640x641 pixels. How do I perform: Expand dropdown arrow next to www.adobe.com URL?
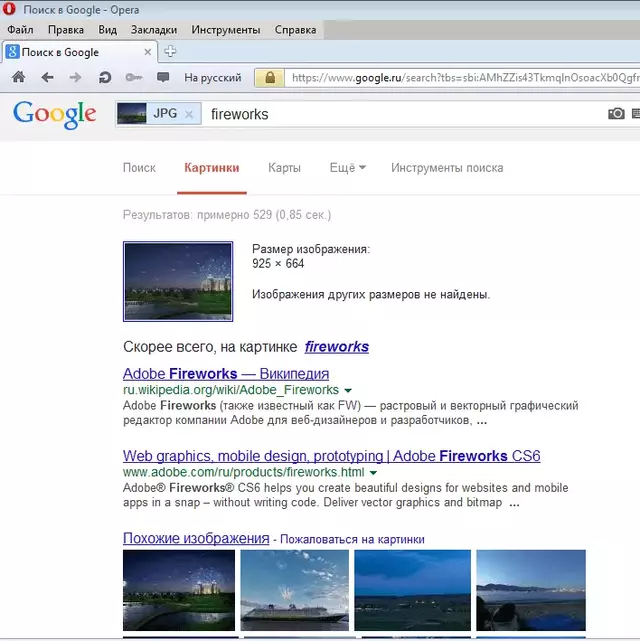pyautogui.click(x=373, y=473)
